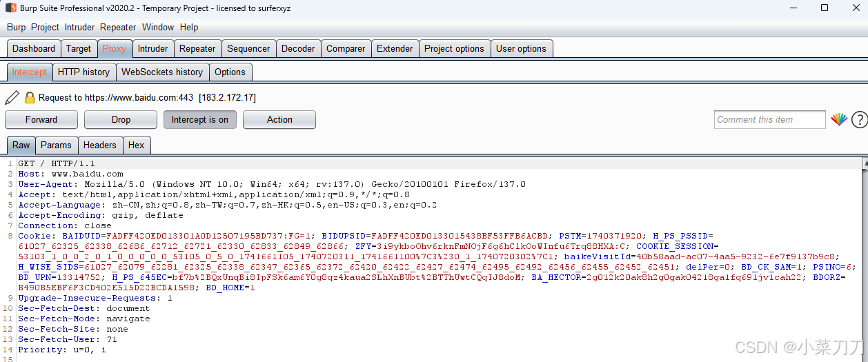Open the Repeater menu
This screenshot has height=362, width=868.
[118, 27]
